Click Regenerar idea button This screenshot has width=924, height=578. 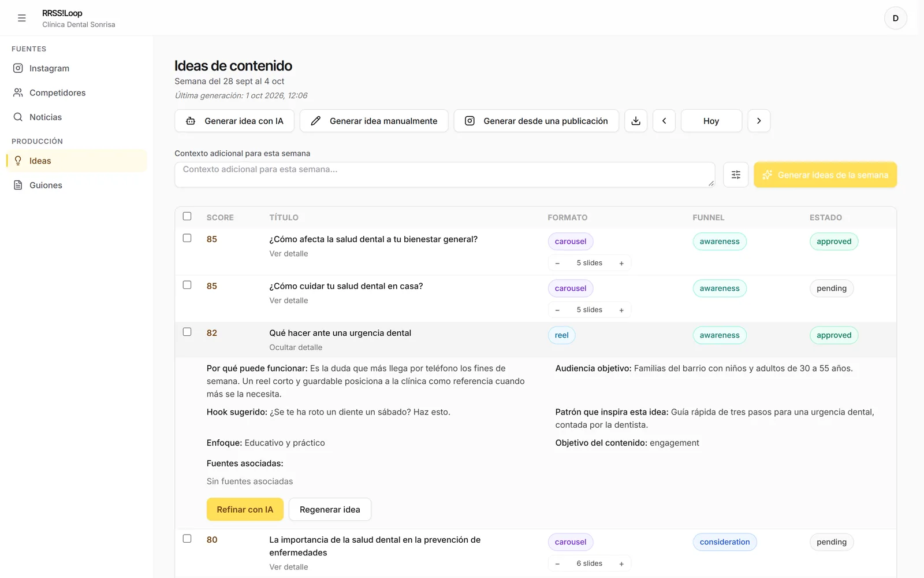330,509
